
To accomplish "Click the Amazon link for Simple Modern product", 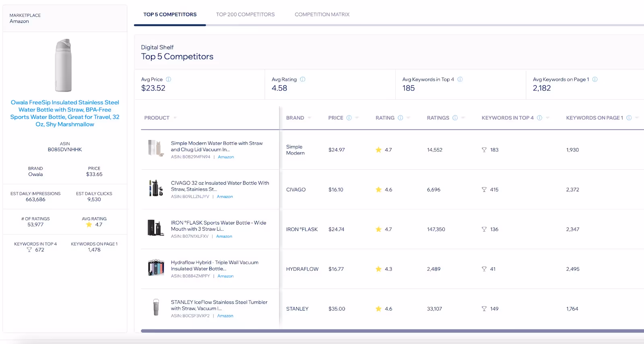I will (226, 157).
